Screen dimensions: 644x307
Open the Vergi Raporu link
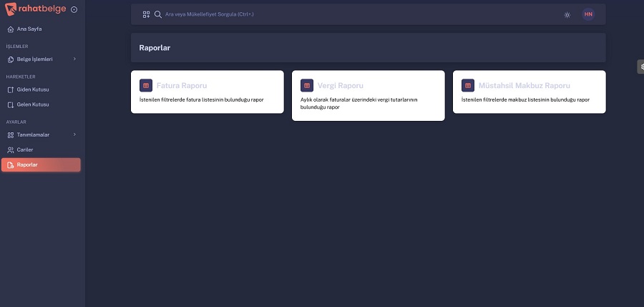(x=341, y=85)
